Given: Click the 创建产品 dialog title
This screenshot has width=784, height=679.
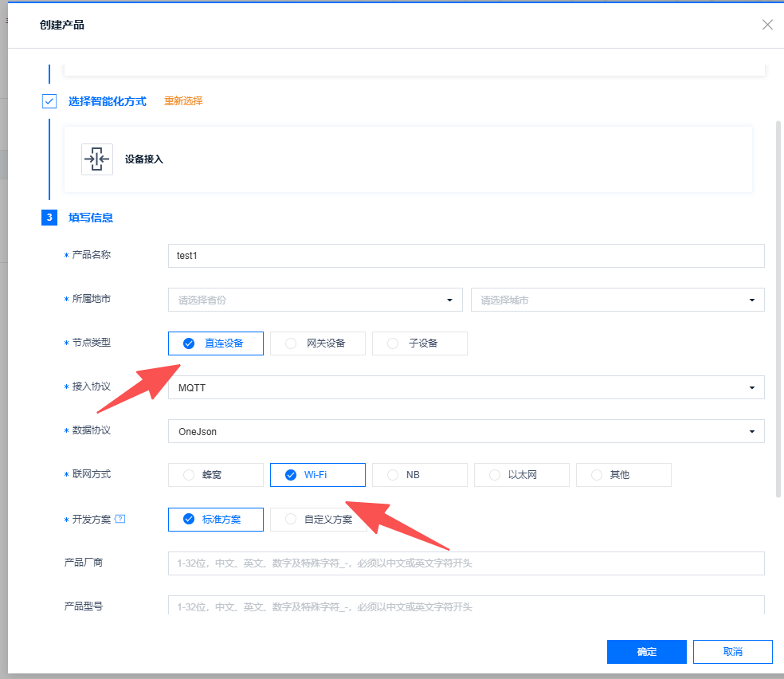Looking at the screenshot, I should click(x=62, y=25).
